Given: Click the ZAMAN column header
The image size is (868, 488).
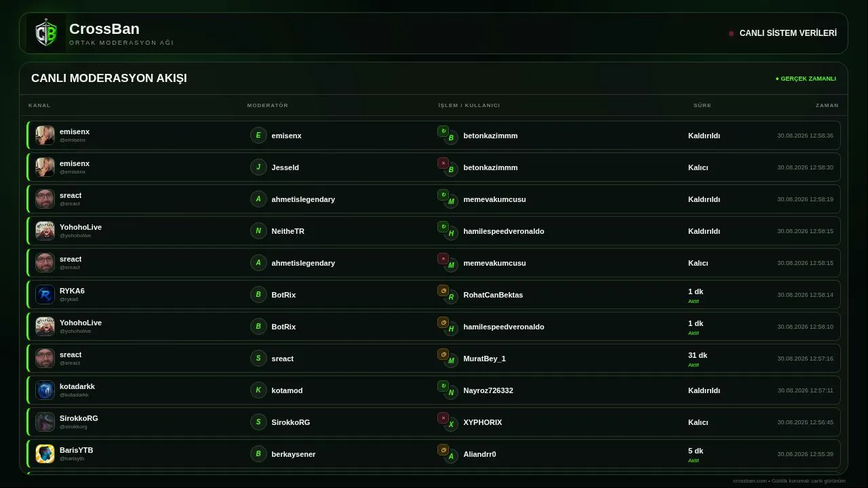Looking at the screenshot, I should tap(827, 106).
